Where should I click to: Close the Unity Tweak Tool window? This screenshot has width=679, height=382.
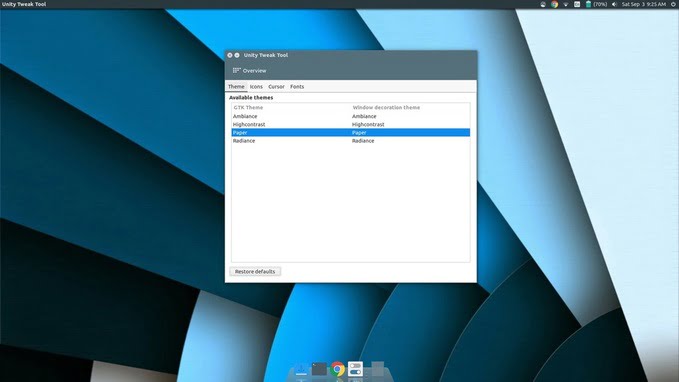pos(230,55)
